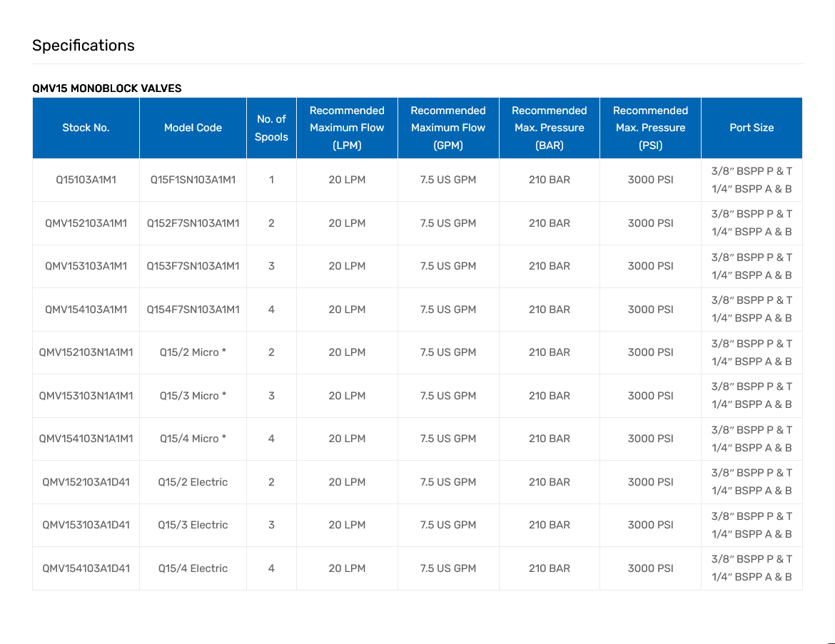Select stock number QMV153103N1A1M1
The height and width of the screenshot is (644, 835).
86,396
